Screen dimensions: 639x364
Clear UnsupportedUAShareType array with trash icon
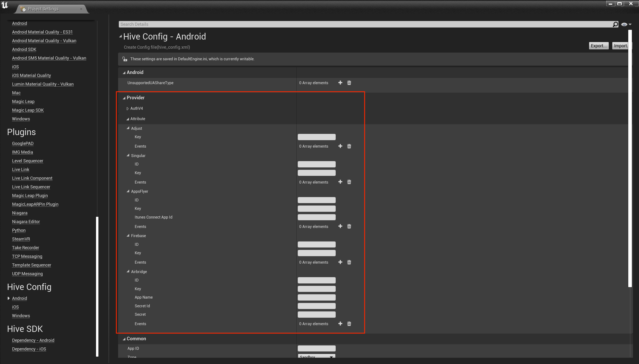(349, 83)
